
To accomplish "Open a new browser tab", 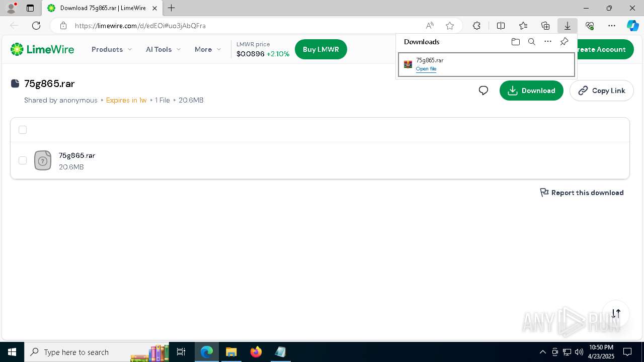I will [172, 8].
